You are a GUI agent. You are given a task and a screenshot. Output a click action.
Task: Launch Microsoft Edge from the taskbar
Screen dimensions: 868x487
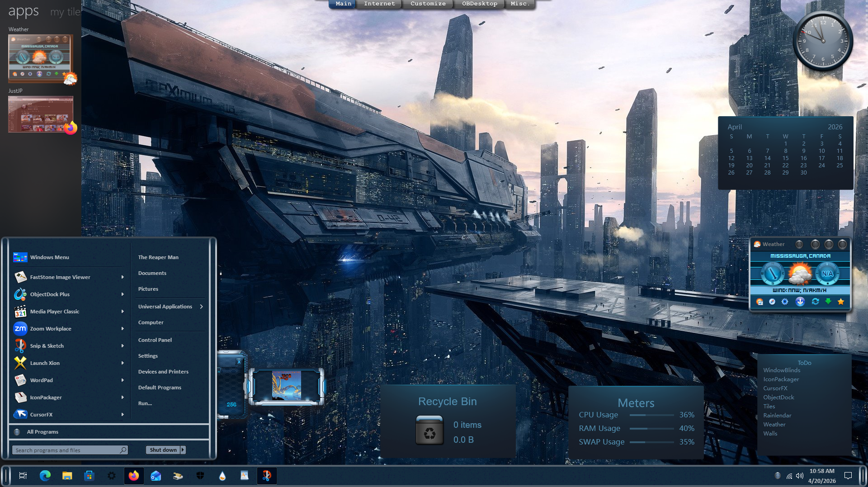click(45, 476)
